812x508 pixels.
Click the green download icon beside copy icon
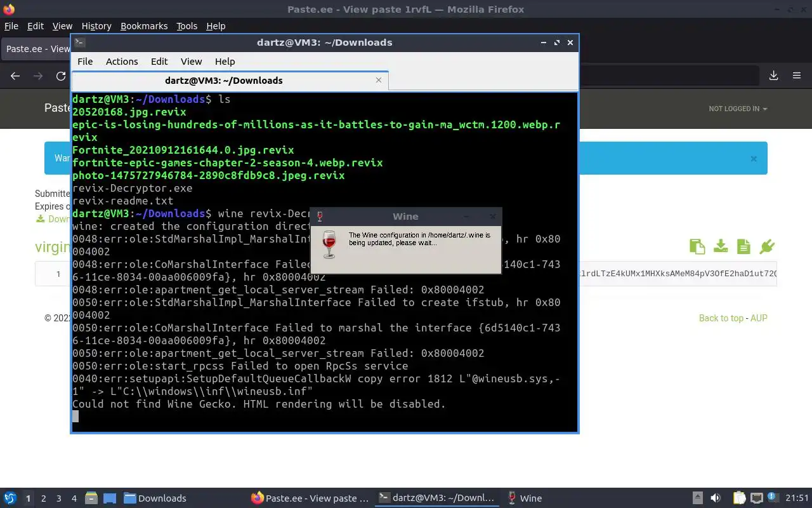[x=721, y=246]
